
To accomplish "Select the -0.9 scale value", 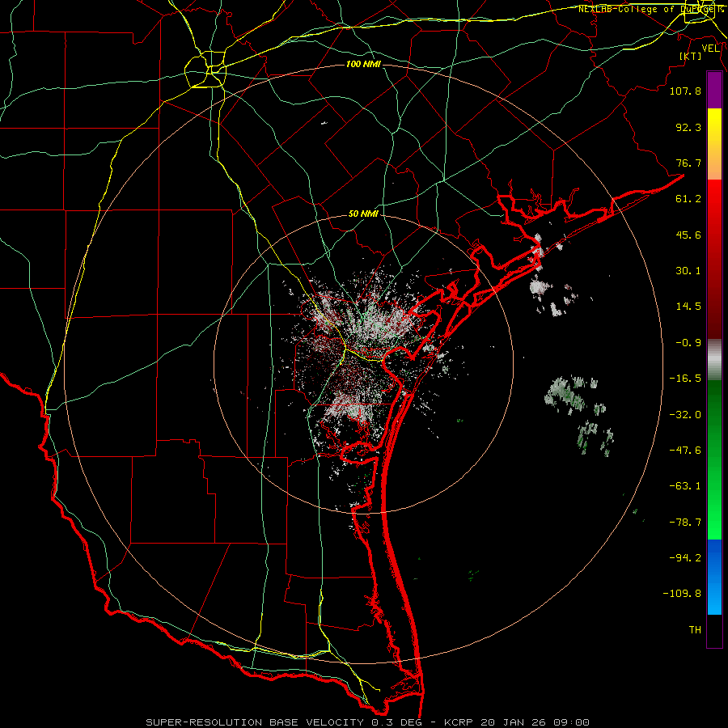I will 688,343.
